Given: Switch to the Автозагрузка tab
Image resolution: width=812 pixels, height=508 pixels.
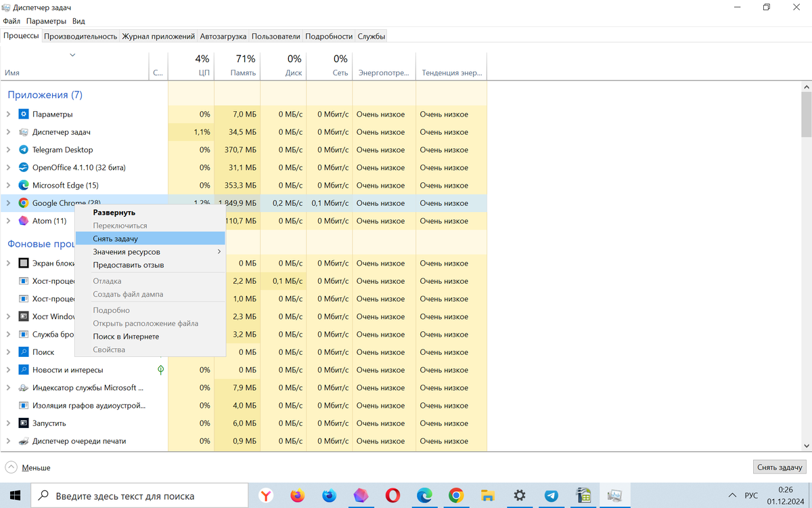Looking at the screenshot, I should click(x=223, y=37).
